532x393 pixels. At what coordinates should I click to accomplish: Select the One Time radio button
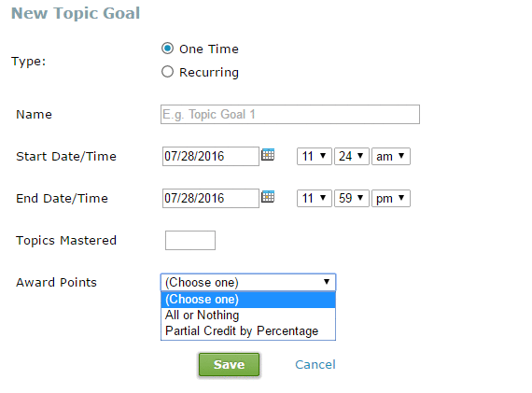(x=167, y=49)
